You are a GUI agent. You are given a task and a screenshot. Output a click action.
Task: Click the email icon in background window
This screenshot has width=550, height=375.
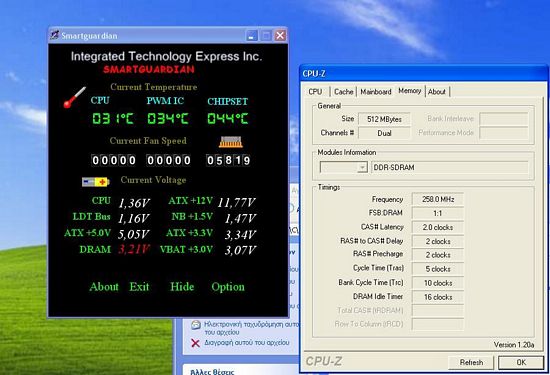tap(196, 325)
